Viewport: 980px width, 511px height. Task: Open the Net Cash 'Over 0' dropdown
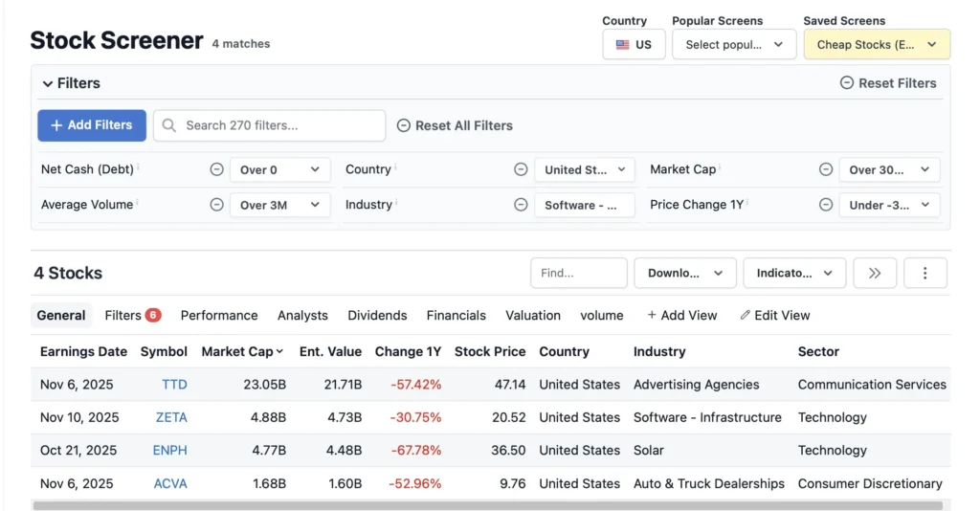(279, 169)
